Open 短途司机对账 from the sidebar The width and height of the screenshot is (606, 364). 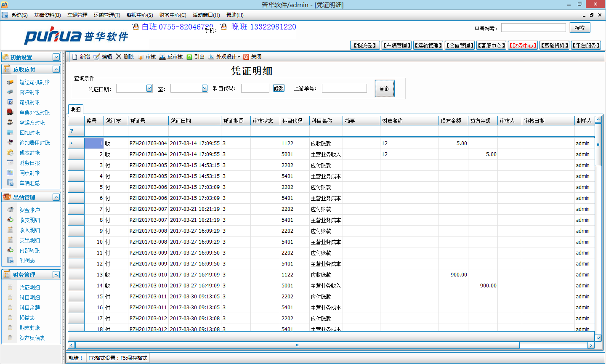[x=35, y=82]
